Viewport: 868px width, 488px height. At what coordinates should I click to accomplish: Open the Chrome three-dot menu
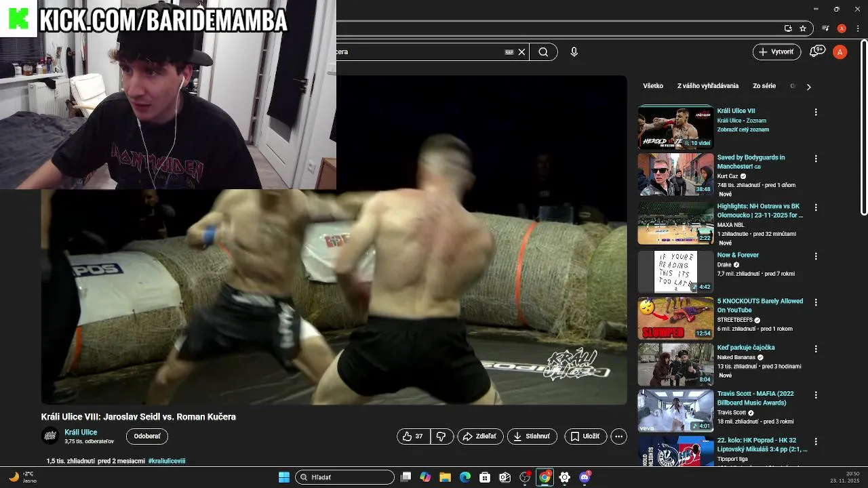point(856,28)
